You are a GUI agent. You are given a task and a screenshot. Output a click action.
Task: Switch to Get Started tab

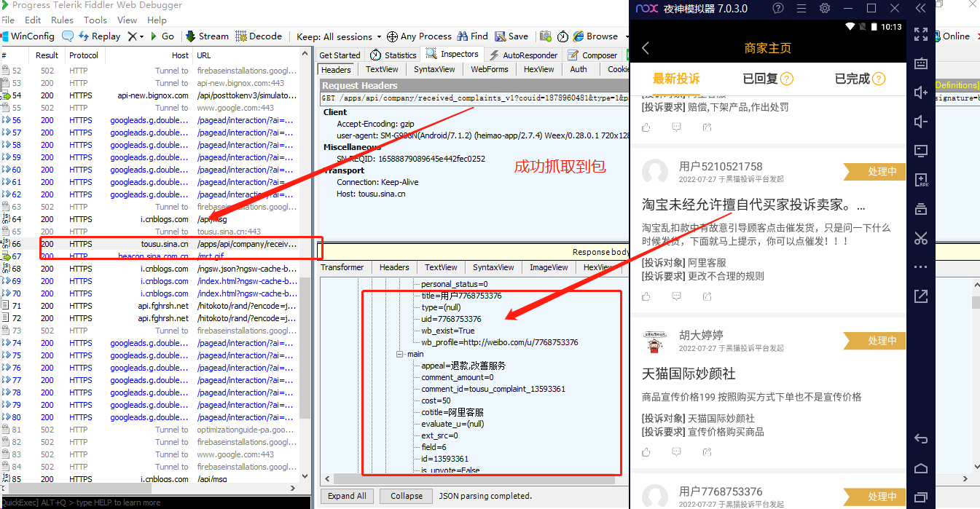coord(340,55)
